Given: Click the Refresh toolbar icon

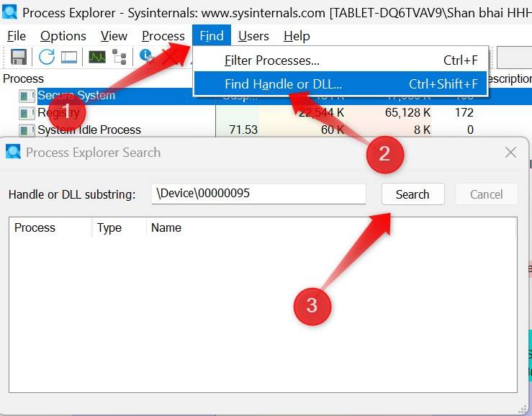Looking at the screenshot, I should (47, 58).
